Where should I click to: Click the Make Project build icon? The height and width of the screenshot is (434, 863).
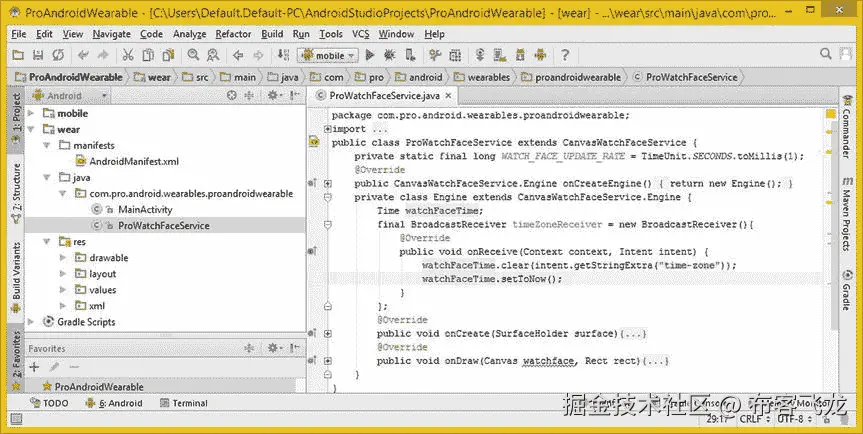click(x=283, y=55)
